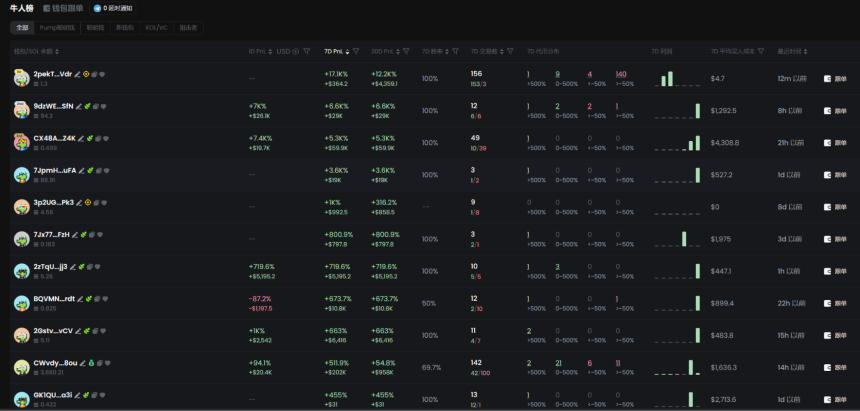
Task: Click 跟单 follow button for CX48A...Z4K
Action: tap(835, 143)
